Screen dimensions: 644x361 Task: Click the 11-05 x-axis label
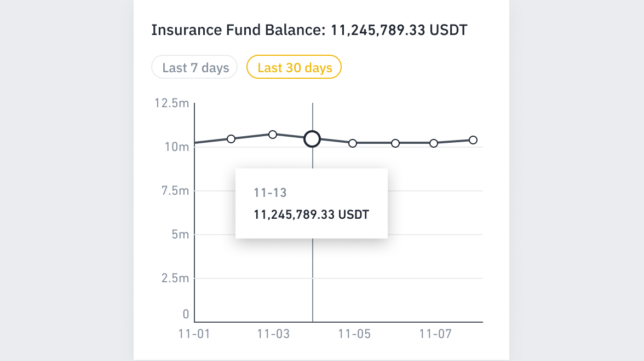354,334
